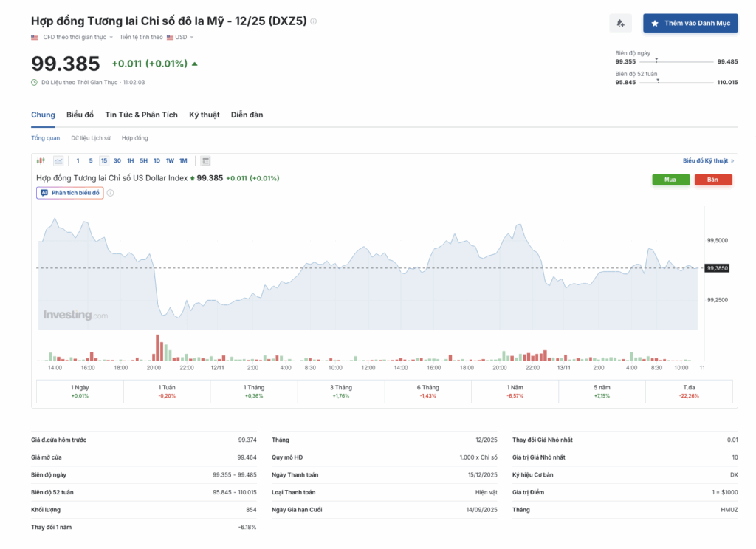Select the 1 Tháng performance period cell
This screenshot has width=756, height=549.
click(x=253, y=391)
